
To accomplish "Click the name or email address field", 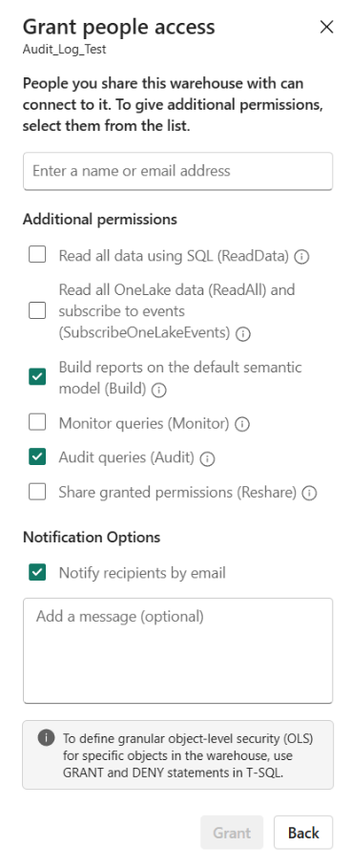I will coord(178,171).
